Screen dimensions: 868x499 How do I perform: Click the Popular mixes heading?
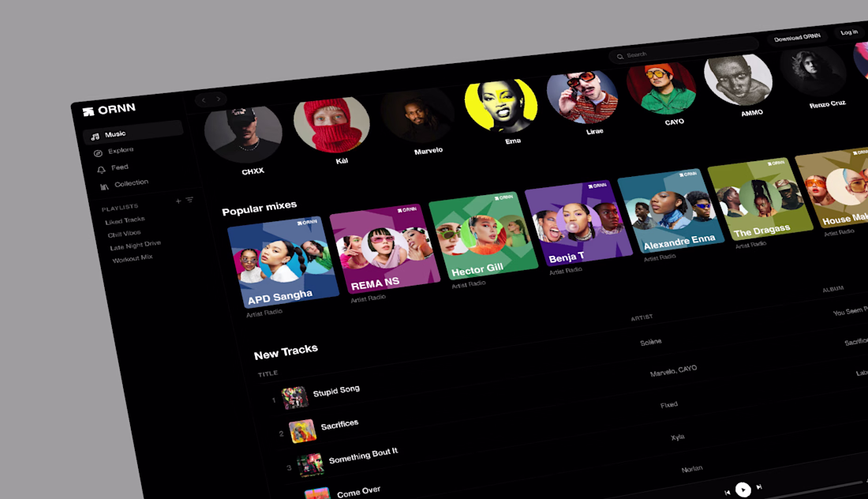[259, 208]
